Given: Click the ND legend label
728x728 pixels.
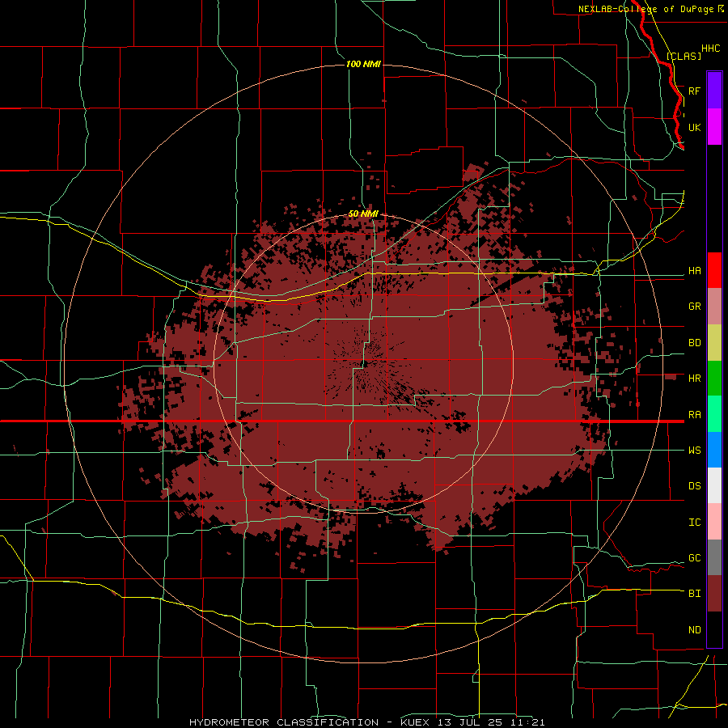Looking at the screenshot, I should (695, 630).
